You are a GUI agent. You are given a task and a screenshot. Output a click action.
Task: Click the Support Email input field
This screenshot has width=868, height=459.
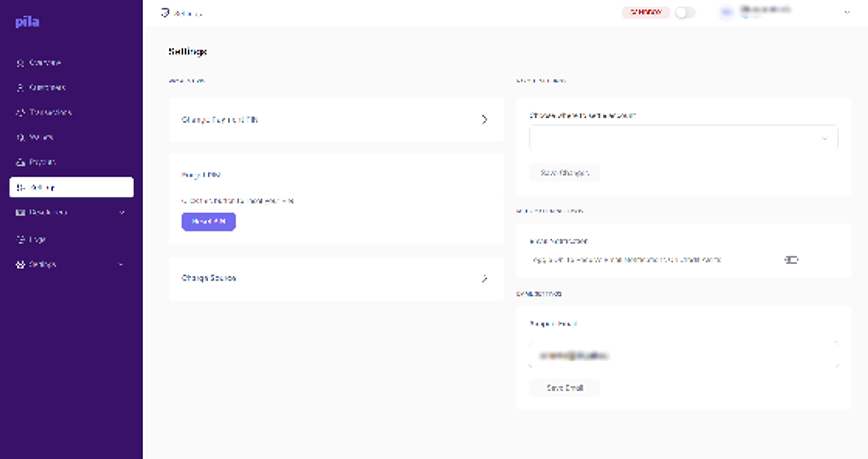[x=684, y=355]
